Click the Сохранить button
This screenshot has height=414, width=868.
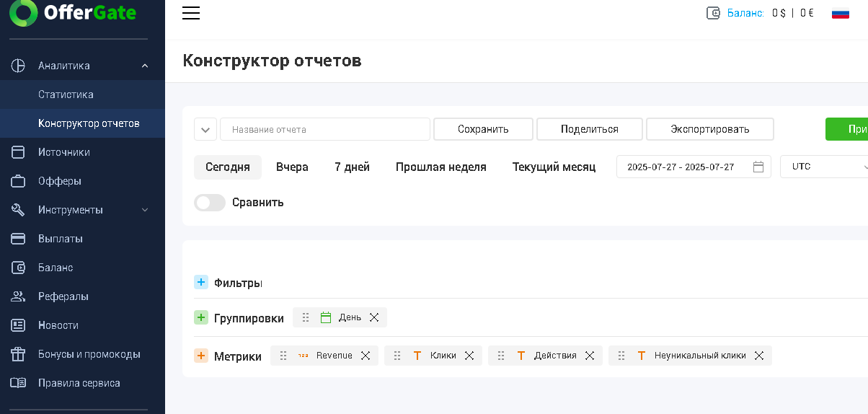483,129
